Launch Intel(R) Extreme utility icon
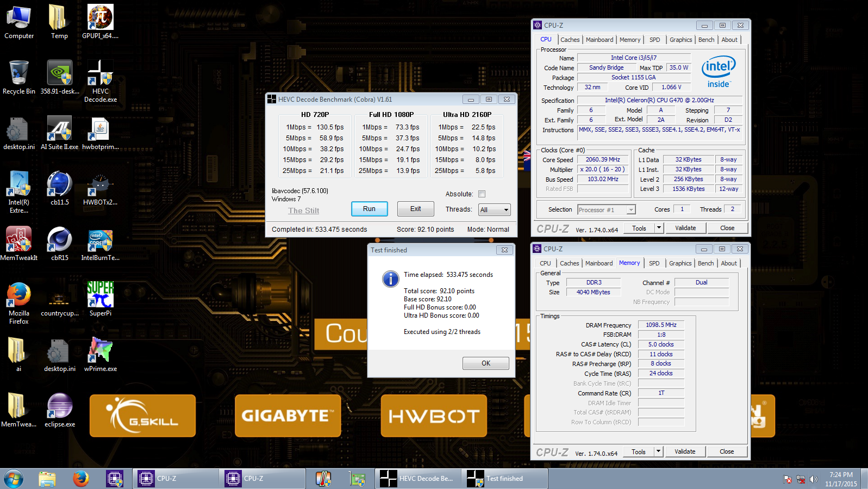Viewport: 868px width, 489px height. [19, 191]
